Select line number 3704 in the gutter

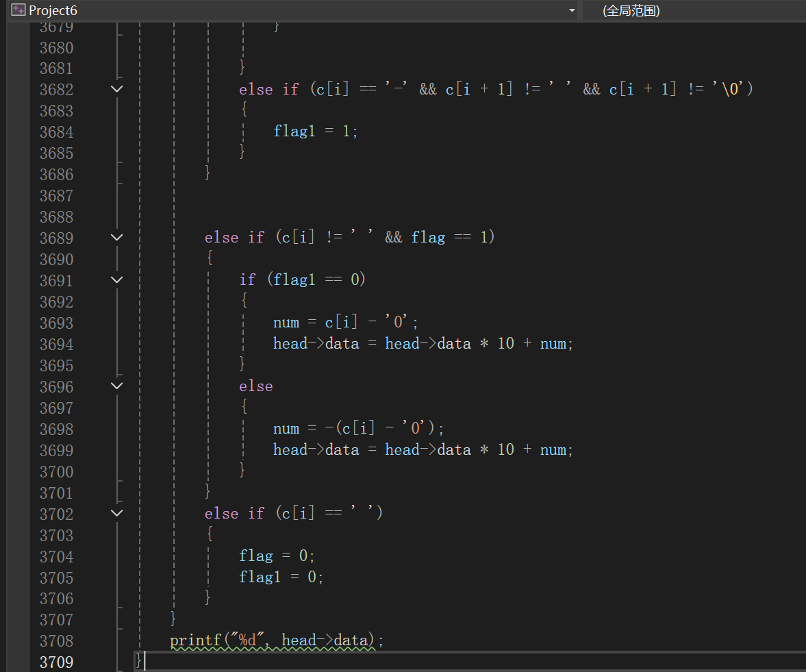[57, 556]
